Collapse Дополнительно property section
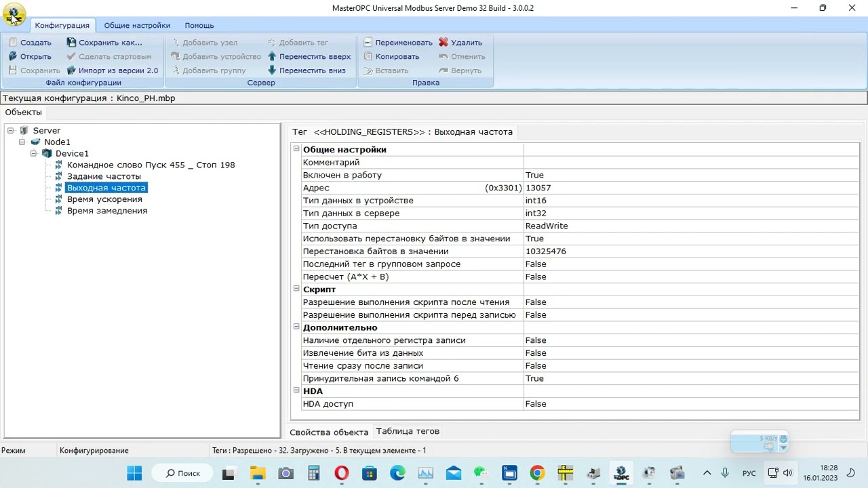Screen dimensions: 868x488 (x=296, y=327)
